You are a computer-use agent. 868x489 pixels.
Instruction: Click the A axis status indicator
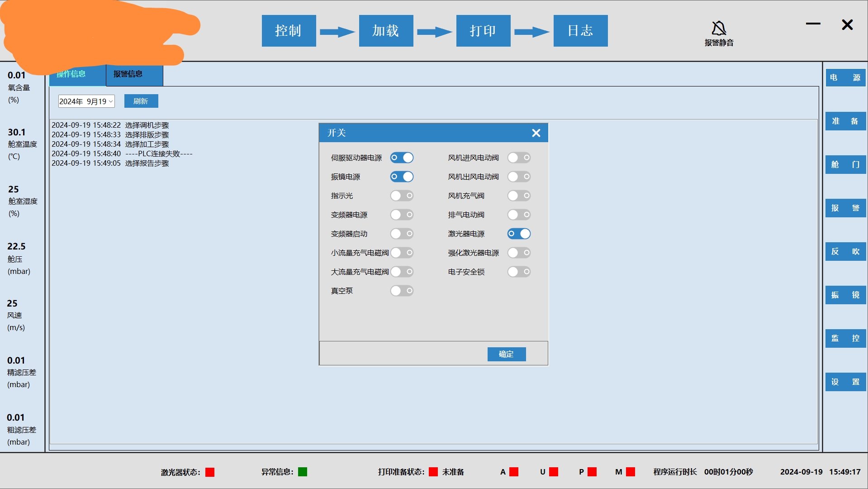click(514, 472)
